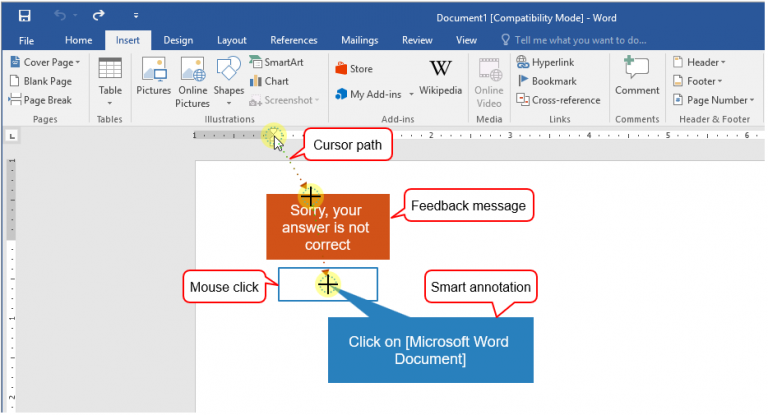Click the Save icon in title bar
Image resolution: width=768 pixels, height=415 pixels.
(x=24, y=16)
